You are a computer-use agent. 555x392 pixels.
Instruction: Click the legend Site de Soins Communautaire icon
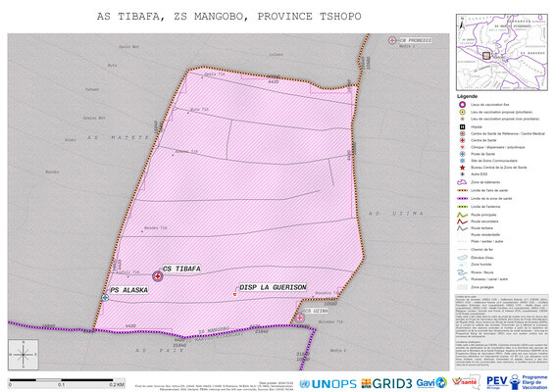tap(462, 161)
